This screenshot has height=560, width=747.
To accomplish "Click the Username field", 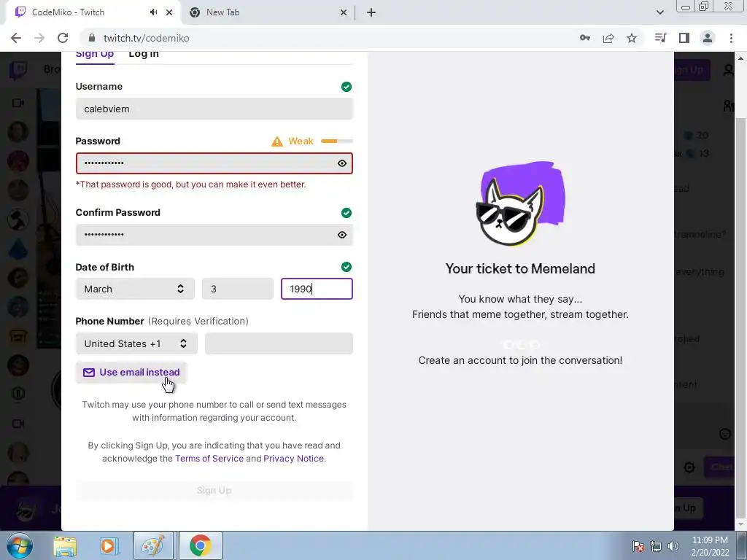I will click(x=214, y=109).
